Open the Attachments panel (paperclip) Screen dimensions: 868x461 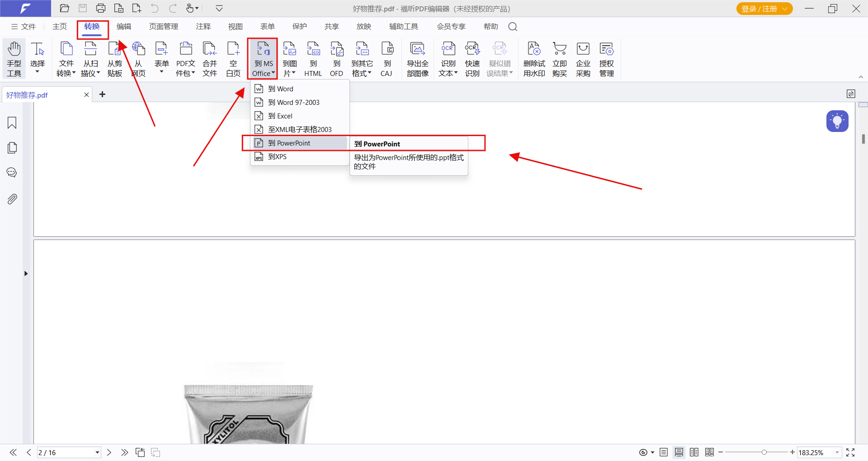pos(12,199)
